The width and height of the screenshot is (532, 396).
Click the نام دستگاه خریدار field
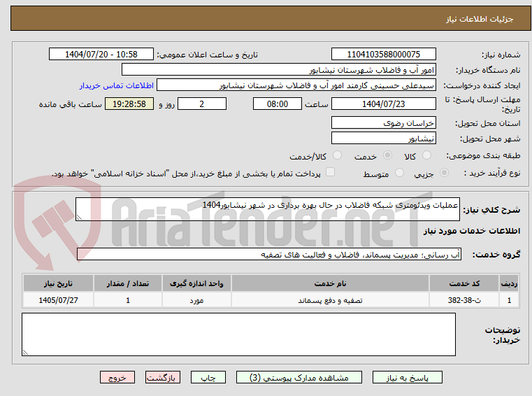(278, 70)
